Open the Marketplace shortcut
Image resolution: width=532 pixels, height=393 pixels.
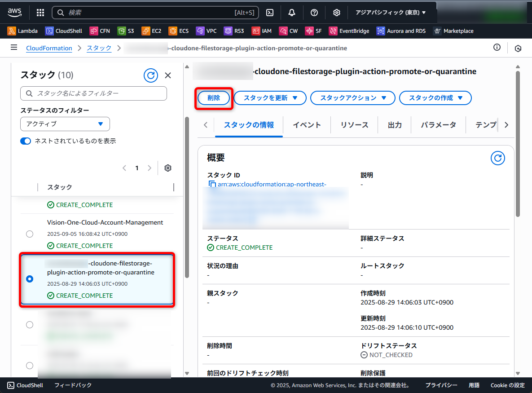(453, 31)
